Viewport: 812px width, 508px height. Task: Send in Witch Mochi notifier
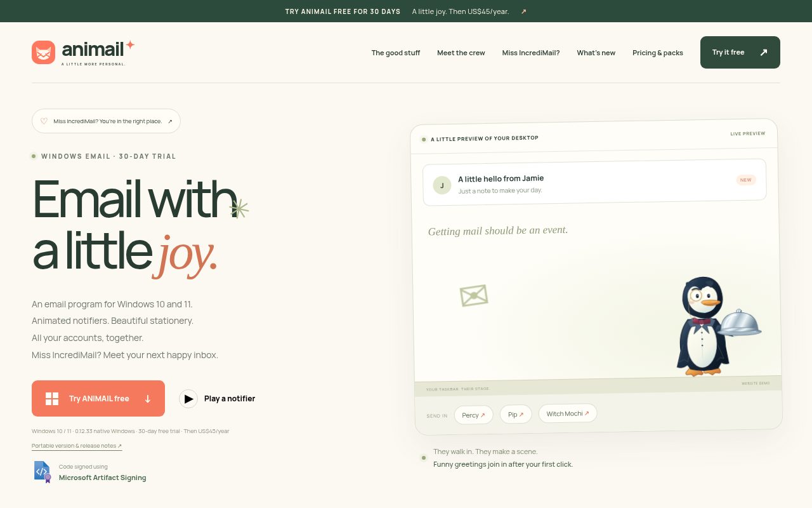(x=568, y=413)
